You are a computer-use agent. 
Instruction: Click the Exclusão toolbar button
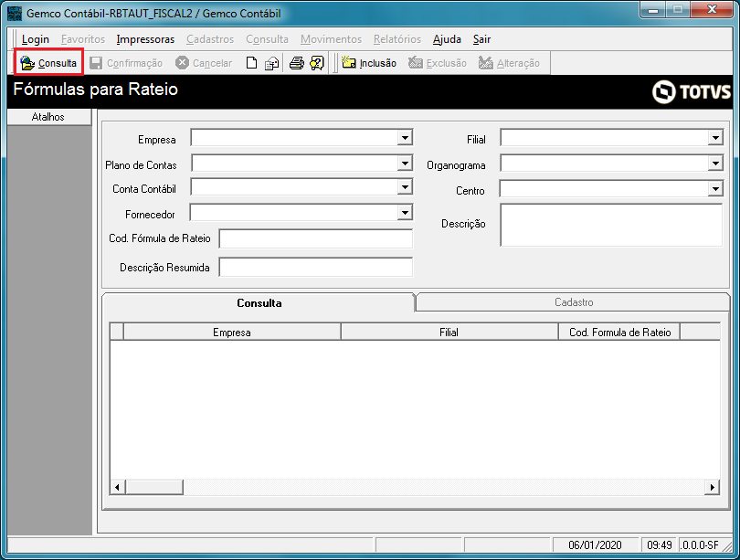click(438, 63)
